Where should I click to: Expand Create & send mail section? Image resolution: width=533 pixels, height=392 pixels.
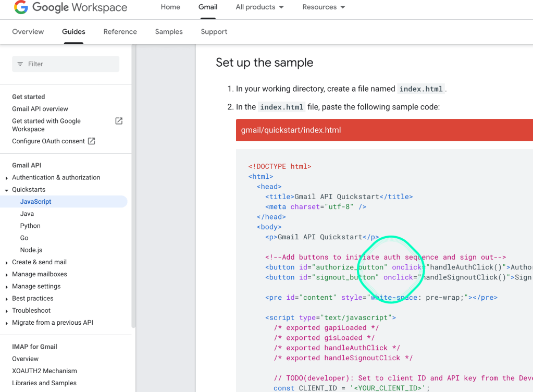6,263
